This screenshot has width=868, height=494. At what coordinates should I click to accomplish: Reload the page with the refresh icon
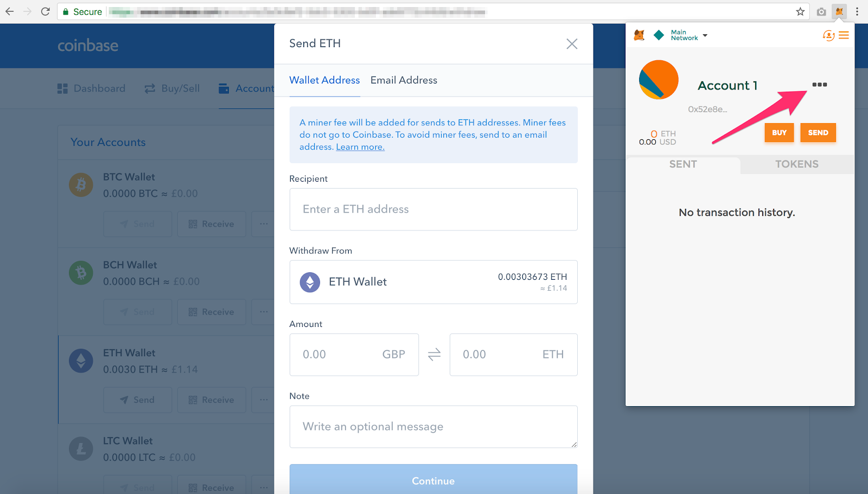pyautogui.click(x=46, y=11)
